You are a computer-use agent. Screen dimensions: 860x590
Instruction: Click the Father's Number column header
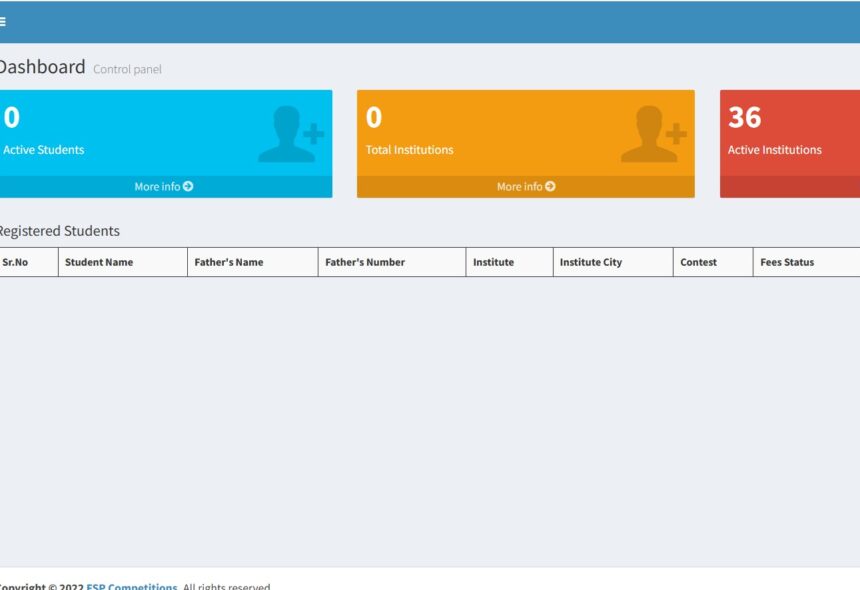[392, 262]
